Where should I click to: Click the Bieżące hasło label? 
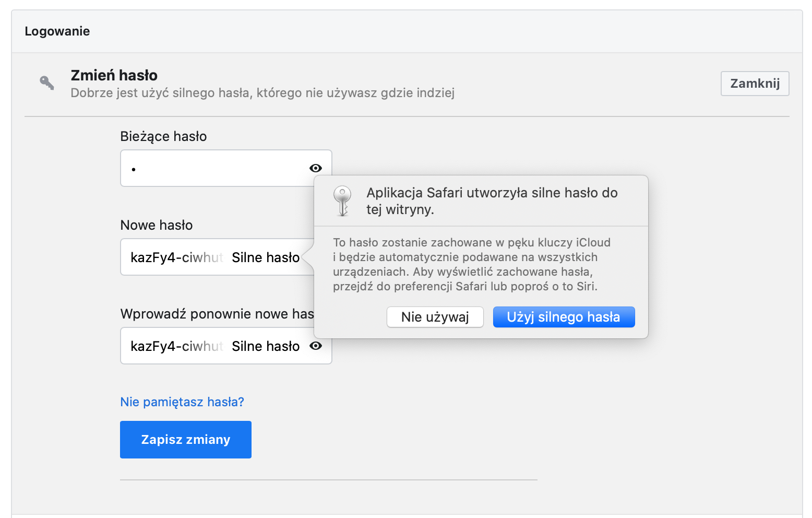163,136
